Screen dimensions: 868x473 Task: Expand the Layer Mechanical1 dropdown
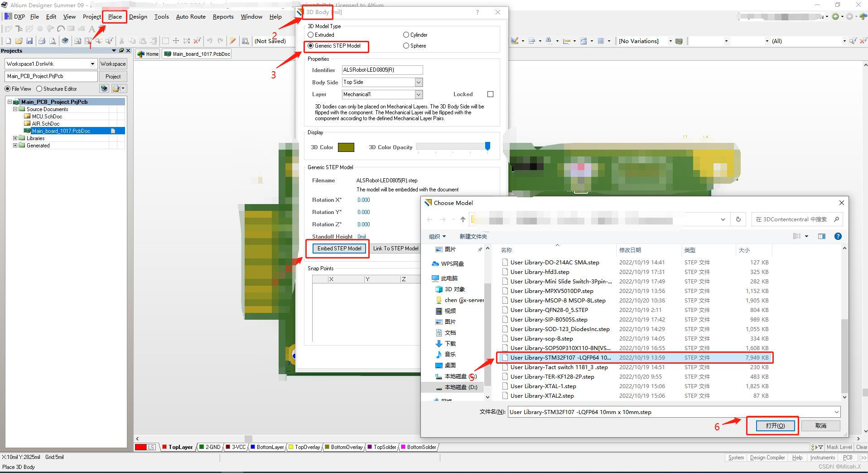(x=419, y=94)
